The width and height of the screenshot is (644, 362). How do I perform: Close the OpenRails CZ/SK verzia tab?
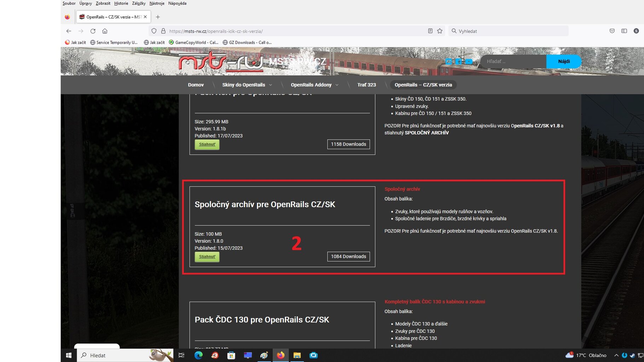[145, 17]
